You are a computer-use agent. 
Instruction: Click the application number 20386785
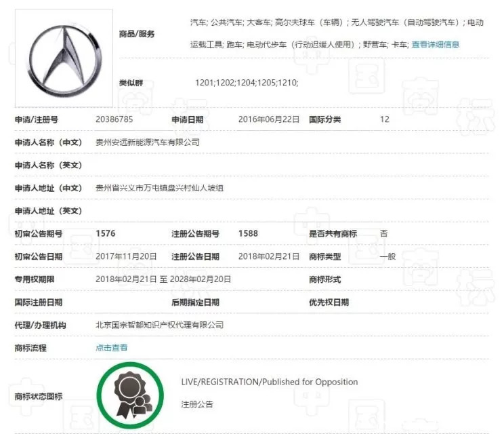[x=114, y=119]
